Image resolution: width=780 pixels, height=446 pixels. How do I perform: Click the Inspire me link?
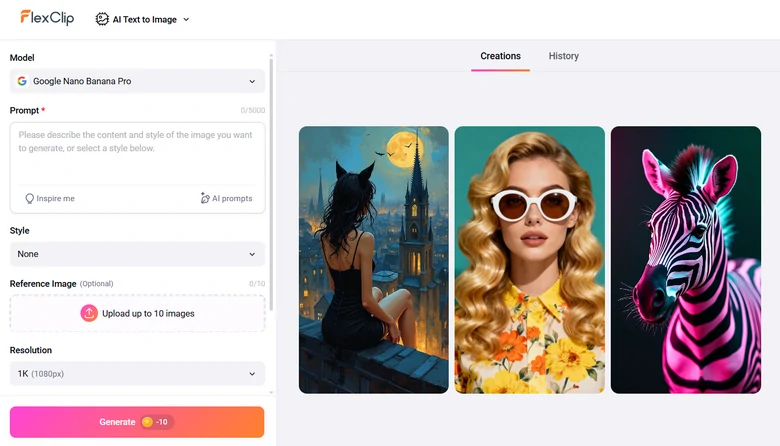(x=50, y=198)
